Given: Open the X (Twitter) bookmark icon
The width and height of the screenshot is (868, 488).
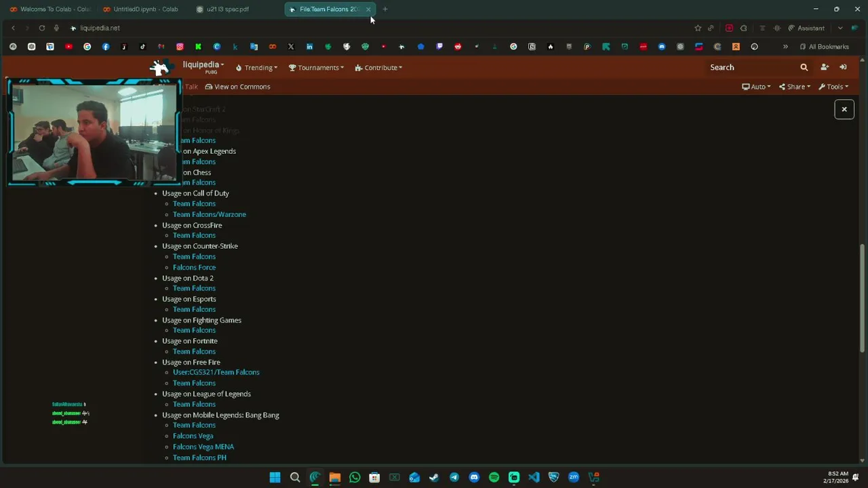Looking at the screenshot, I should pos(291,47).
